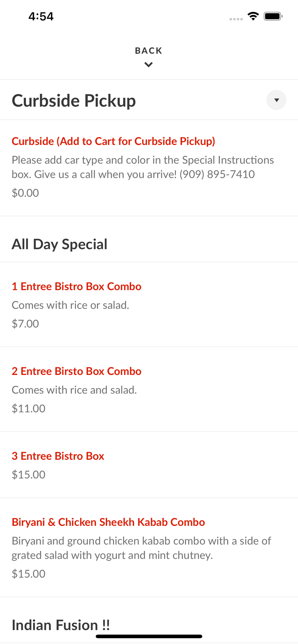The width and height of the screenshot is (298, 644).
Task: Tap the Wi-Fi status icon
Action: 253,16
